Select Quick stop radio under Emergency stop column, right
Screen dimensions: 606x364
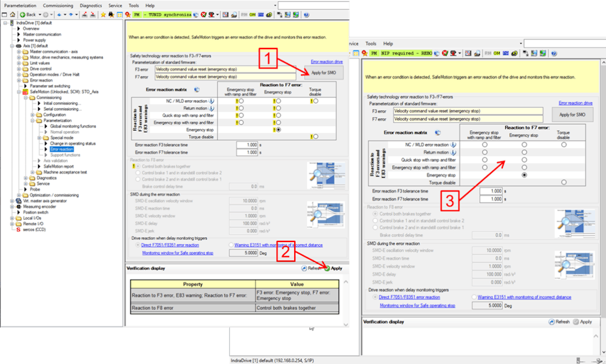pyautogui.click(x=524, y=160)
